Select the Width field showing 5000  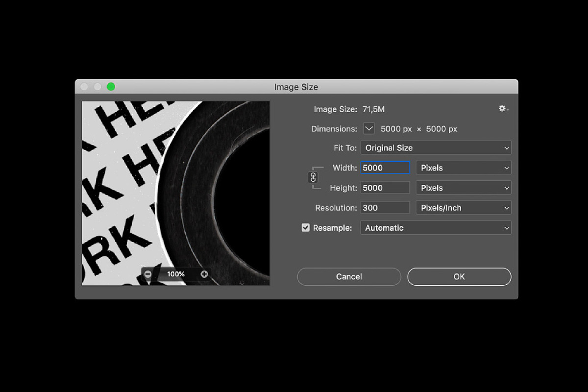(x=385, y=168)
